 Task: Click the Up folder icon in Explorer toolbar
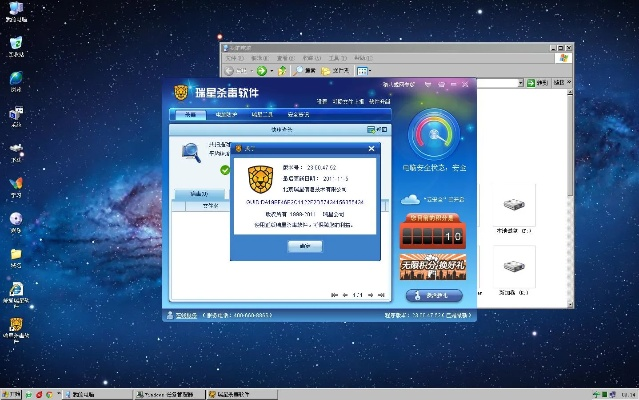point(282,71)
